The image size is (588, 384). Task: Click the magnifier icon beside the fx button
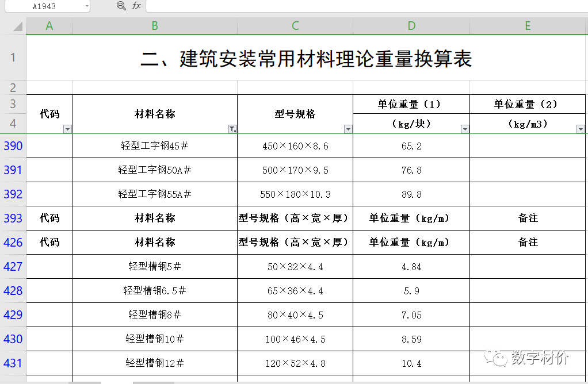point(121,6)
